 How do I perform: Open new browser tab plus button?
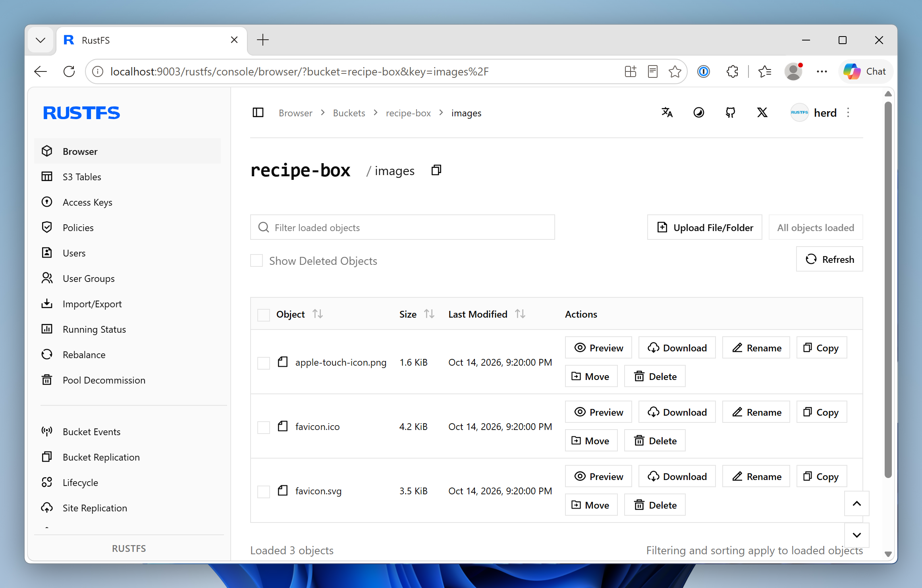point(263,40)
